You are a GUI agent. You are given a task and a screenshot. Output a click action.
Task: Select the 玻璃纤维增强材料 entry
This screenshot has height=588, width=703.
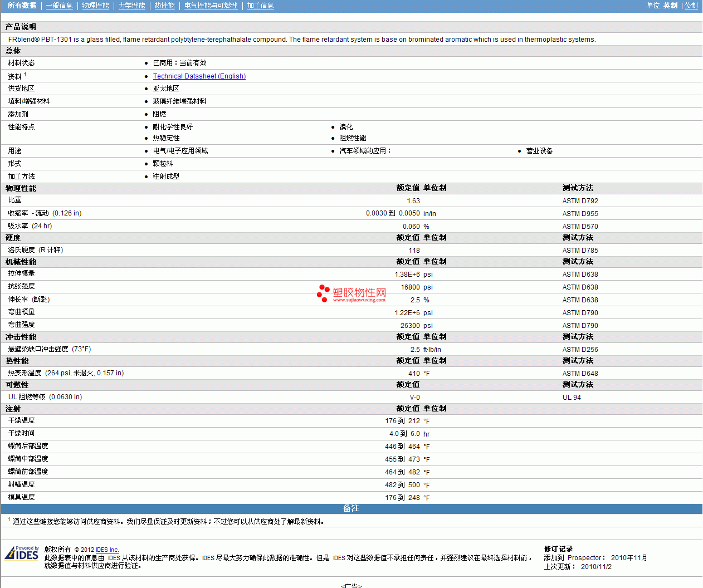coord(179,101)
